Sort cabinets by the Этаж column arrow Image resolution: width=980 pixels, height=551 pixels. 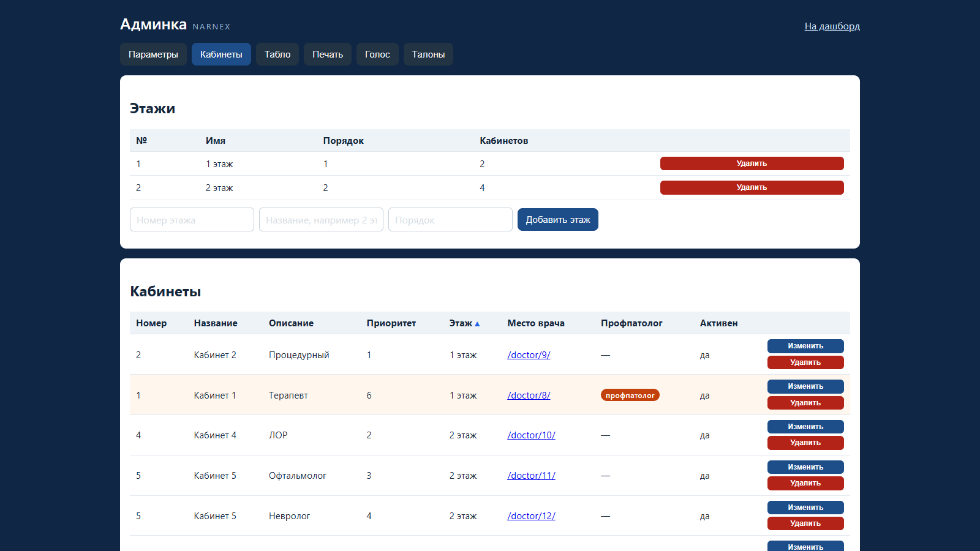click(477, 324)
